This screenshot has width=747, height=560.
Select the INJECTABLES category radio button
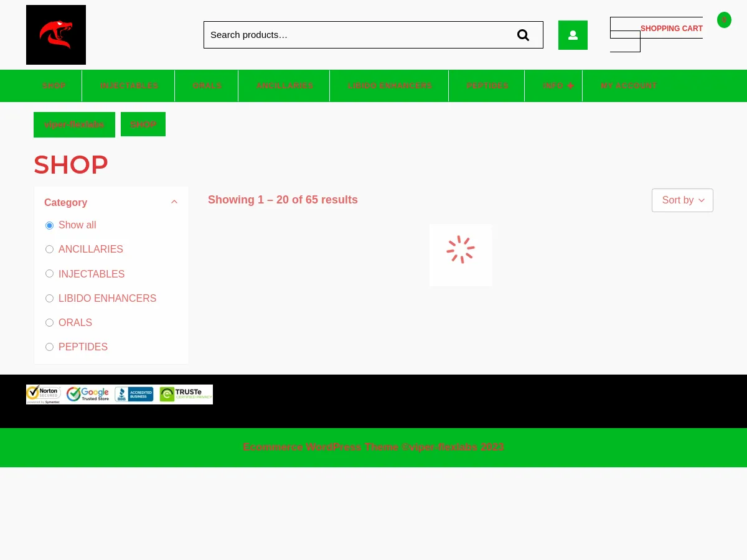click(50, 274)
